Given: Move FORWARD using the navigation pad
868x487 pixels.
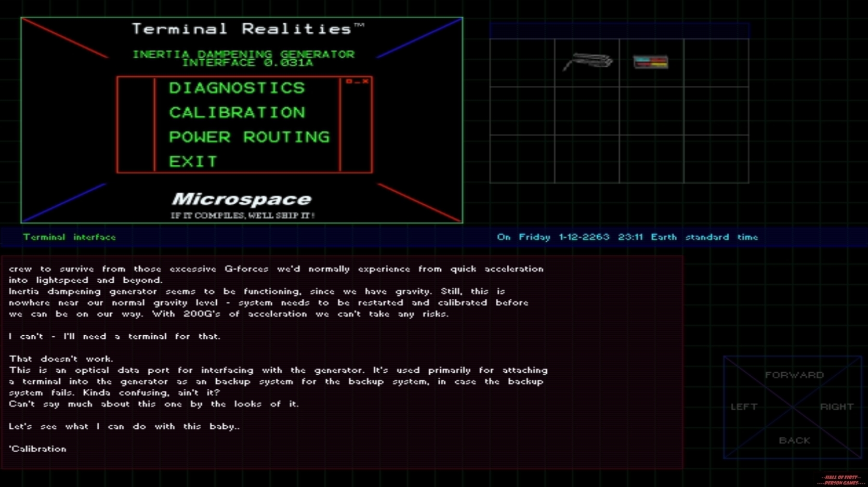Looking at the screenshot, I should click(x=794, y=375).
